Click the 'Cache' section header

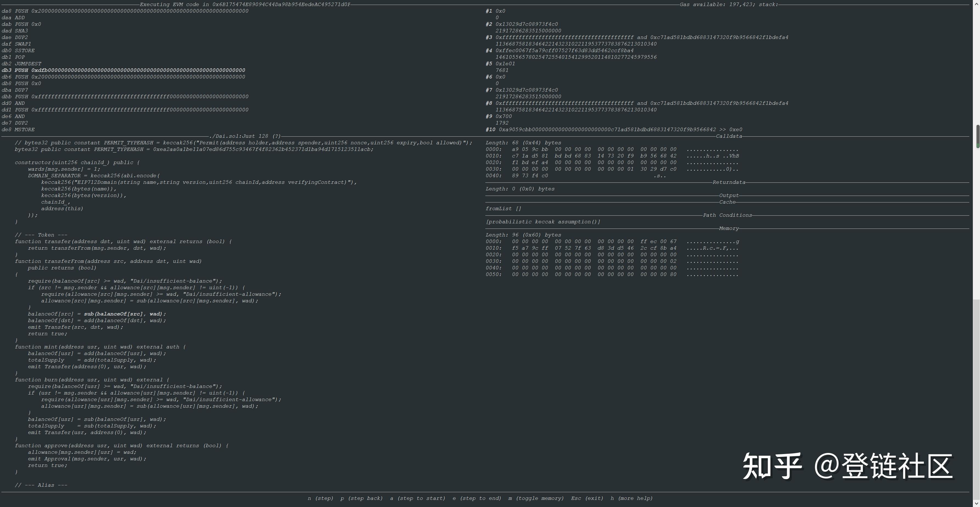(x=727, y=202)
